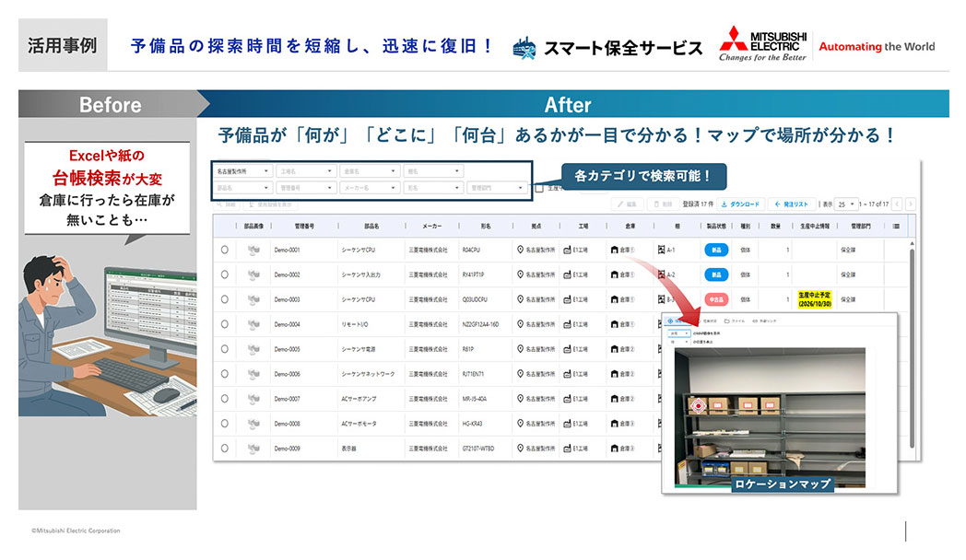
Task: Select the radio button for Demo-0007
Action: (x=224, y=399)
